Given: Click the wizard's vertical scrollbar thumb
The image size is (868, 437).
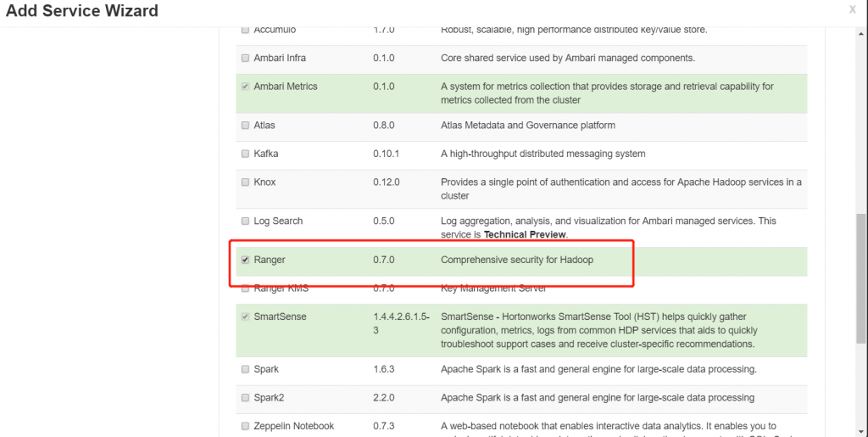Looking at the screenshot, I should tap(861, 278).
